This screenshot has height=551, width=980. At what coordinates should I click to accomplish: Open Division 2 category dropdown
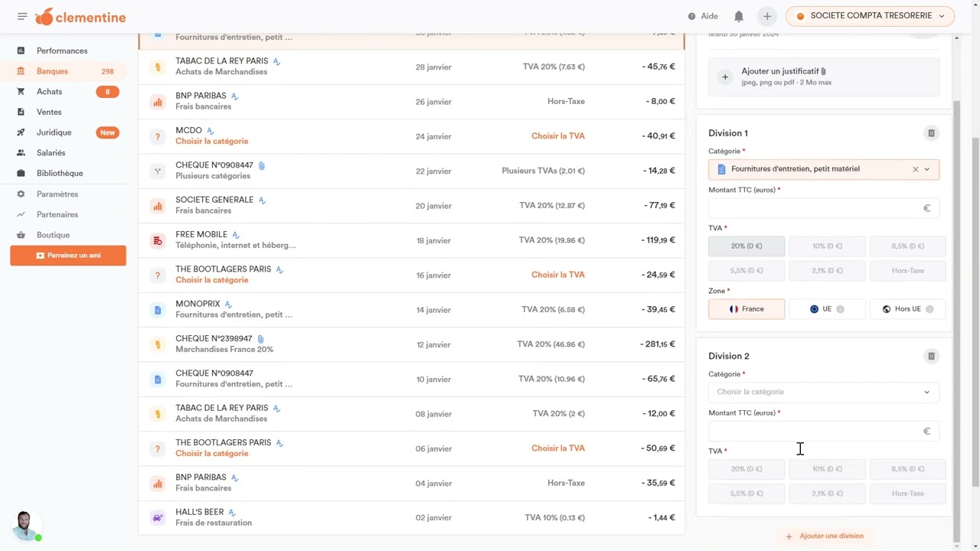pos(823,392)
